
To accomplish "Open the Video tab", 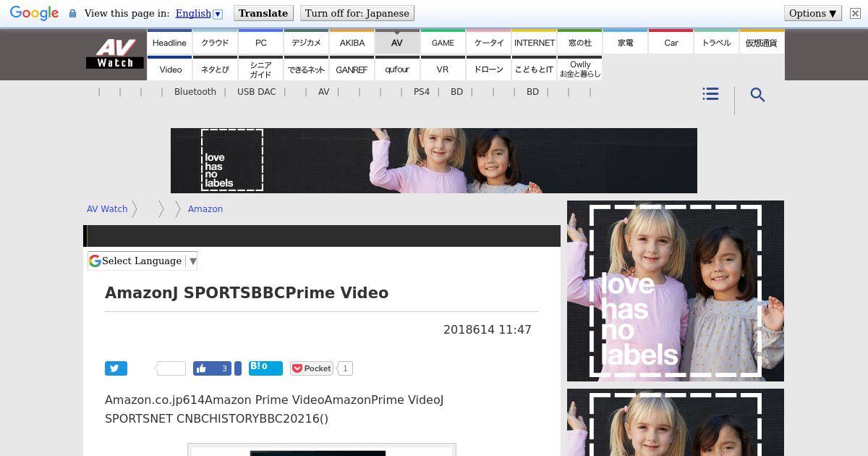I will 171,69.
